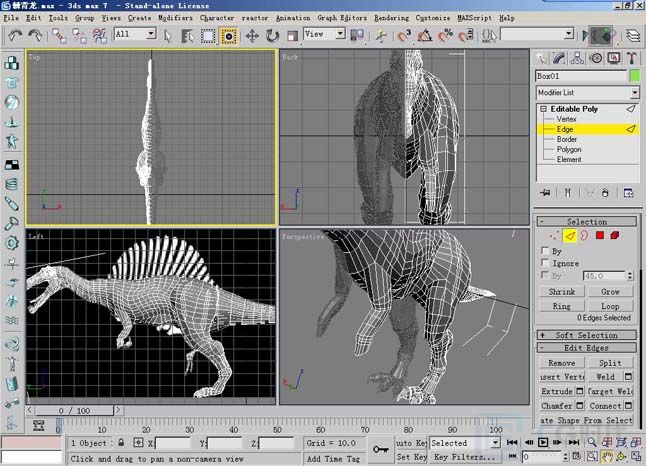Viewport: 646px width, 466px height.
Task: Toggle the Edge sub-object icon in Selection
Action: (570, 236)
